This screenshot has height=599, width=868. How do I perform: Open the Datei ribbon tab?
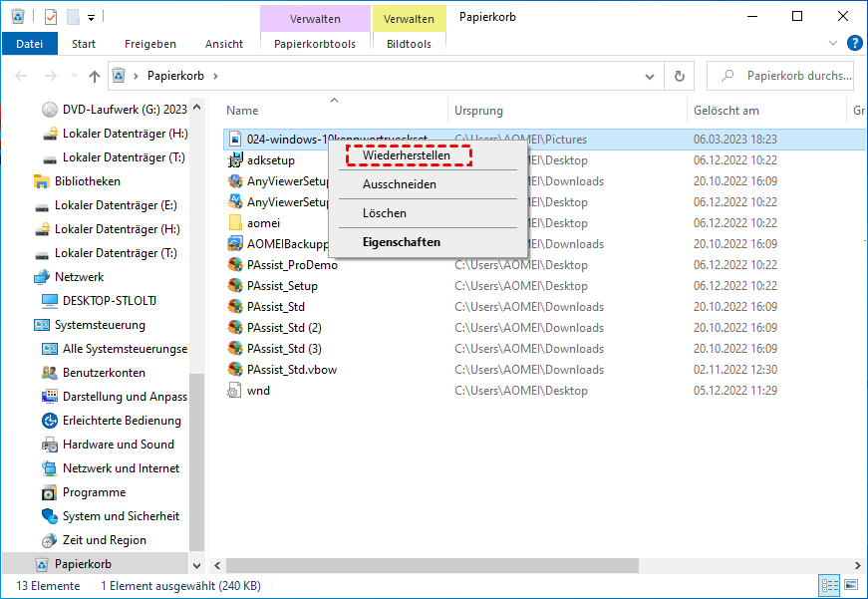[29, 44]
